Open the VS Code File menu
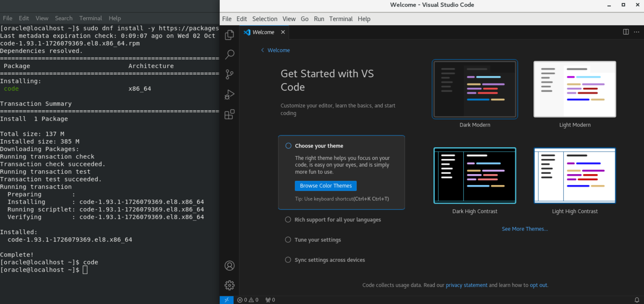This screenshot has height=304, width=644. click(x=227, y=19)
